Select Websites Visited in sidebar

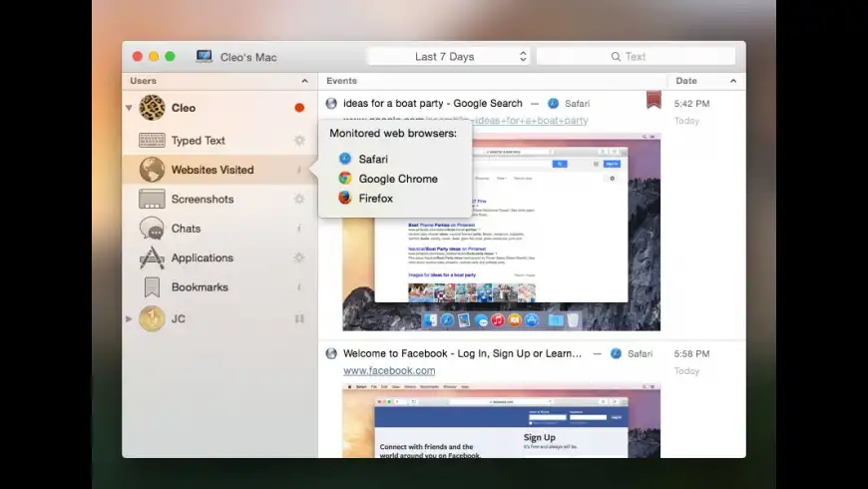(x=219, y=170)
